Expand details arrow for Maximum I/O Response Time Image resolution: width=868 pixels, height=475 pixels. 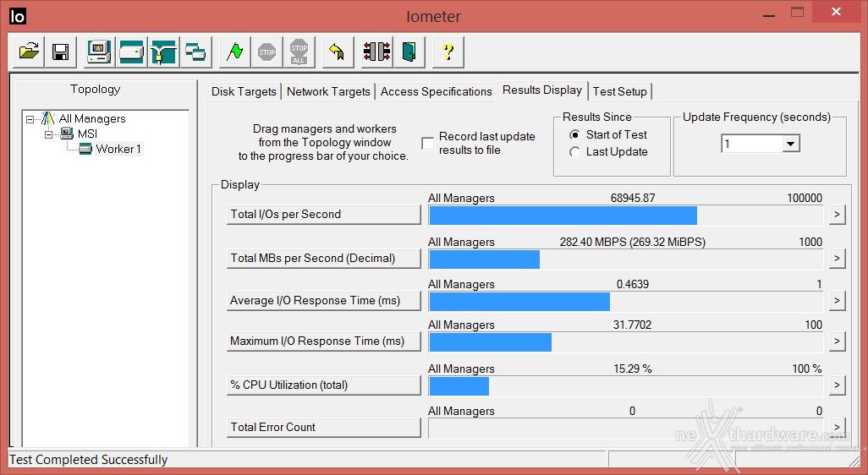[x=837, y=341]
